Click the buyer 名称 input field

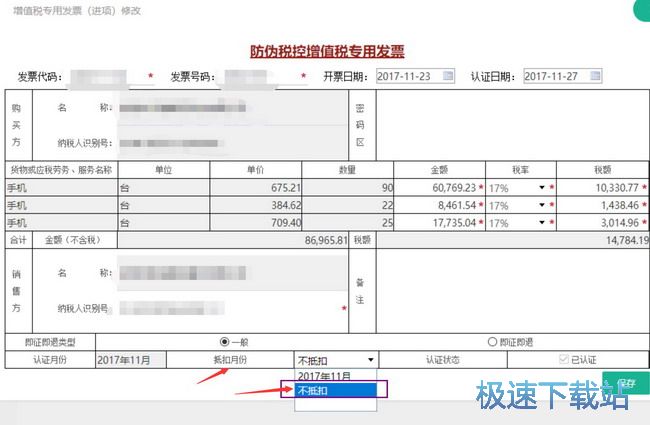pyautogui.click(x=233, y=108)
